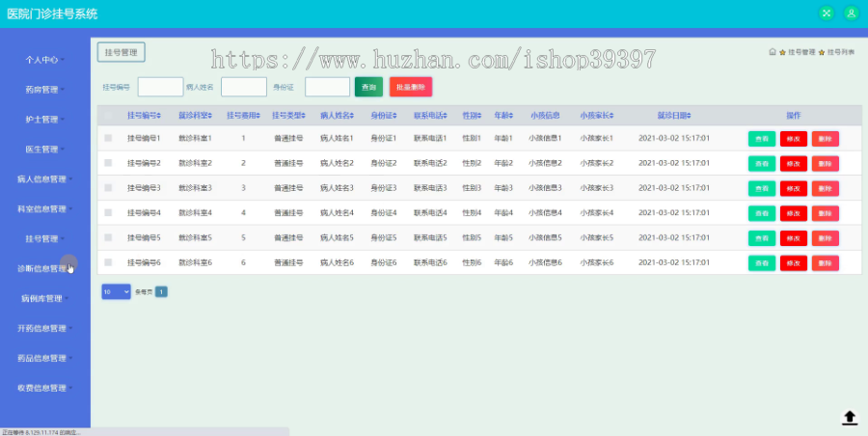Click the red 批量删除 button
Screen dimensions: 868x436
click(x=411, y=87)
